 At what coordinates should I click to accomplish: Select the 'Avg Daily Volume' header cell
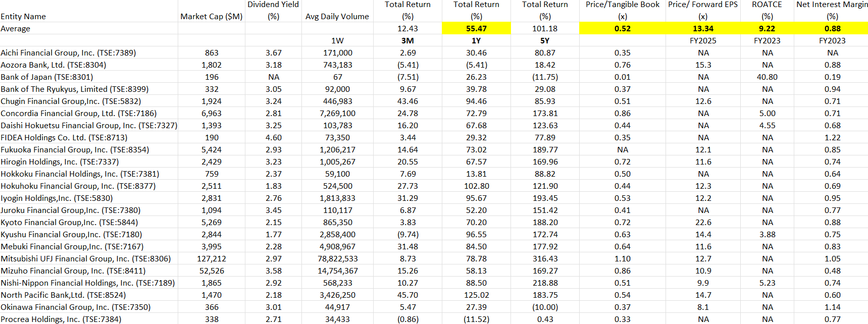point(337,17)
